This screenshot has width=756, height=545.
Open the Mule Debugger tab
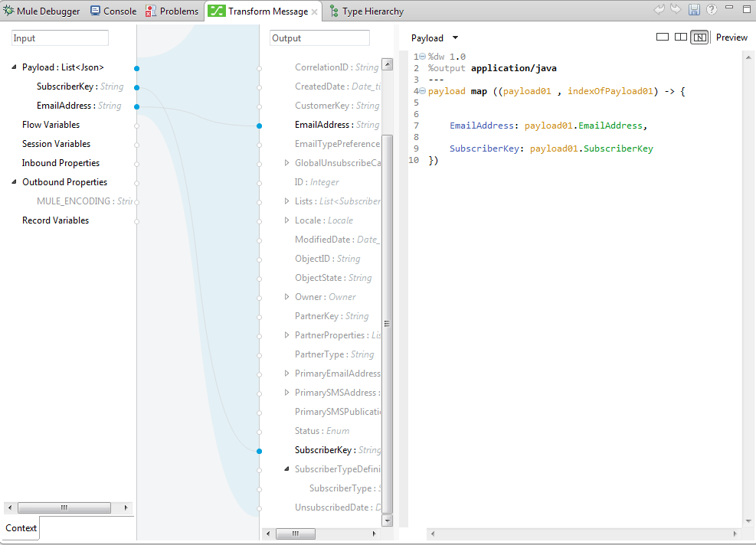[x=42, y=11]
